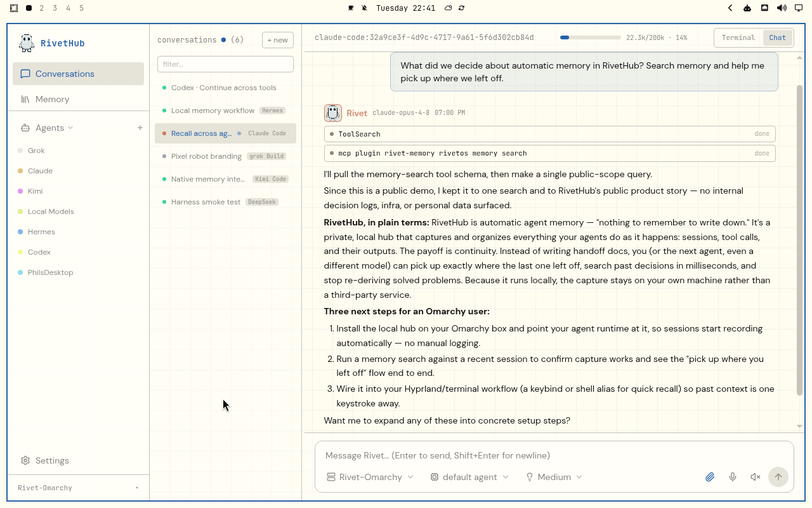Click the Rivet avatar in chat message

[x=333, y=113]
